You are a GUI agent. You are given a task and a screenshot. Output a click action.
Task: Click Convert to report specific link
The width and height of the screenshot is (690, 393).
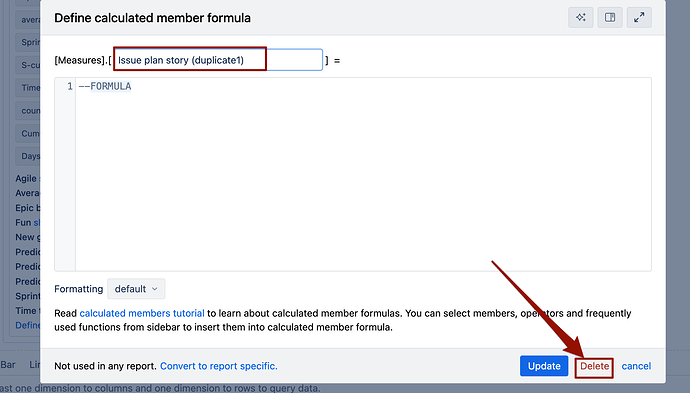pyautogui.click(x=219, y=366)
